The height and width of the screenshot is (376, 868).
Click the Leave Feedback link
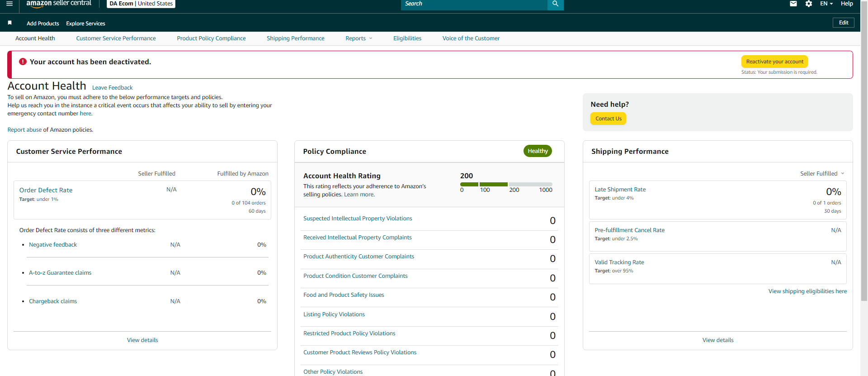(113, 88)
